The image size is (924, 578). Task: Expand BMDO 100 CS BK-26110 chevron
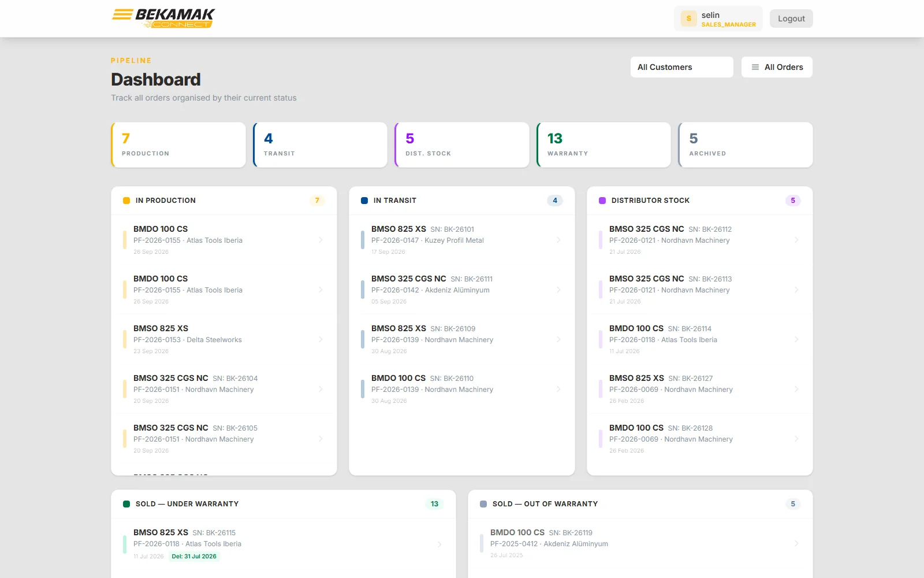pyautogui.click(x=558, y=389)
